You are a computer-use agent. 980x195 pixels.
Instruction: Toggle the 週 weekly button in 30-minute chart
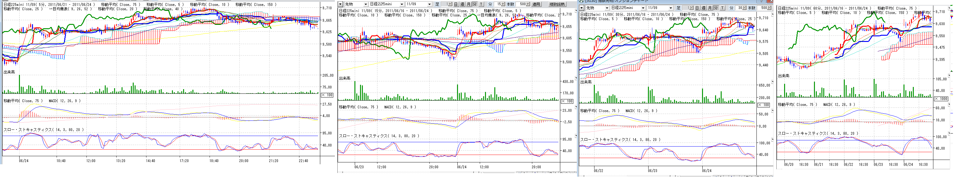coord(703,8)
